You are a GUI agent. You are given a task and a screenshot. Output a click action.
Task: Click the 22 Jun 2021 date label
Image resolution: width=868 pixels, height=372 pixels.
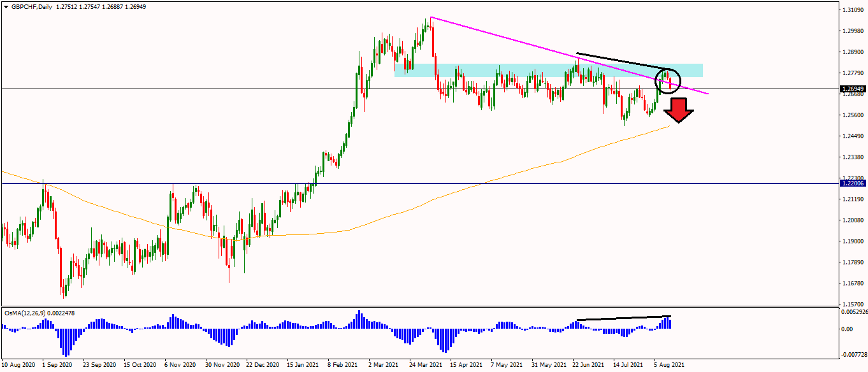point(588,365)
